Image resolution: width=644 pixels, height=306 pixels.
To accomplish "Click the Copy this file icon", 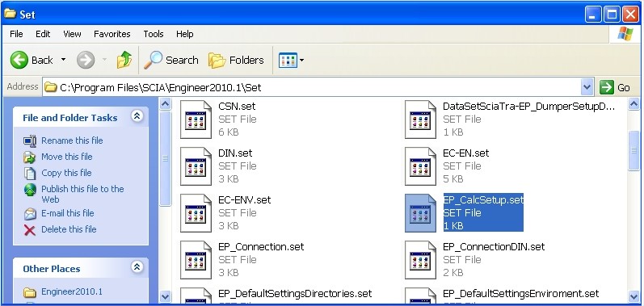I will (x=30, y=174).
